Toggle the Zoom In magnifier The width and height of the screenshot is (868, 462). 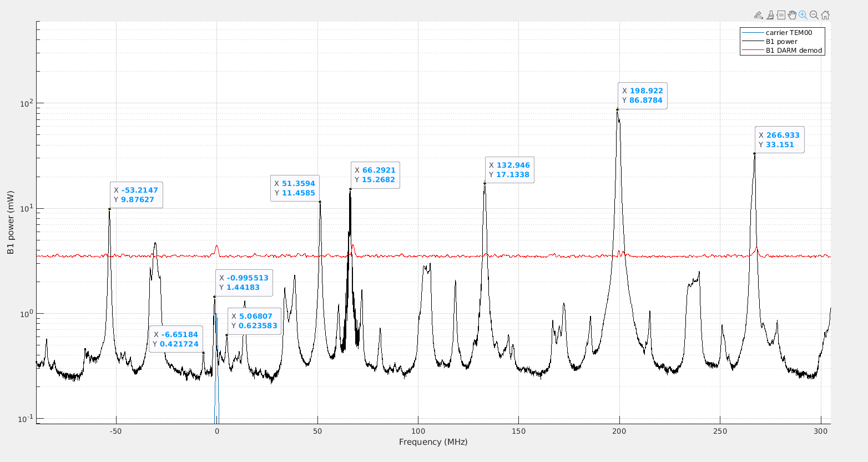coord(803,15)
